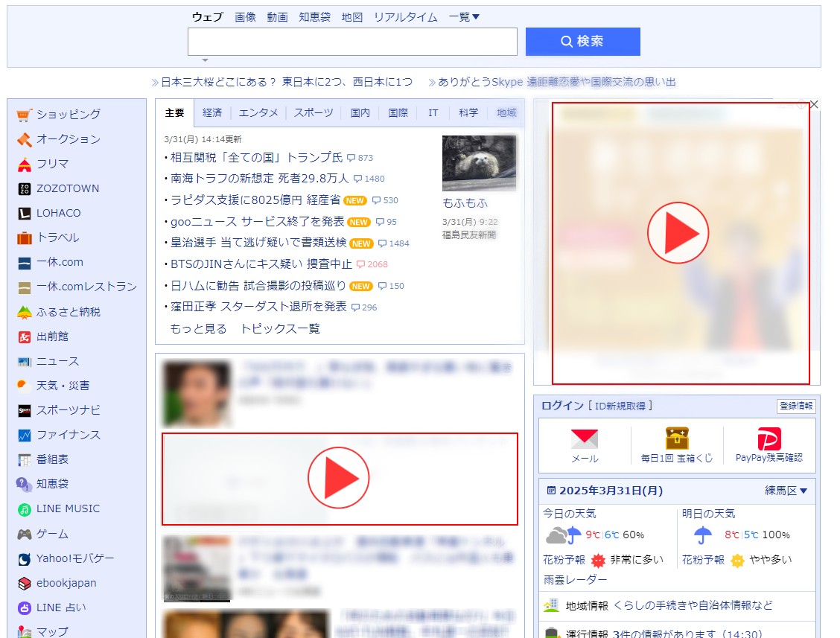Open 日本三大桜どこにある？ promo link
The image size is (840, 638).
[x=287, y=82]
